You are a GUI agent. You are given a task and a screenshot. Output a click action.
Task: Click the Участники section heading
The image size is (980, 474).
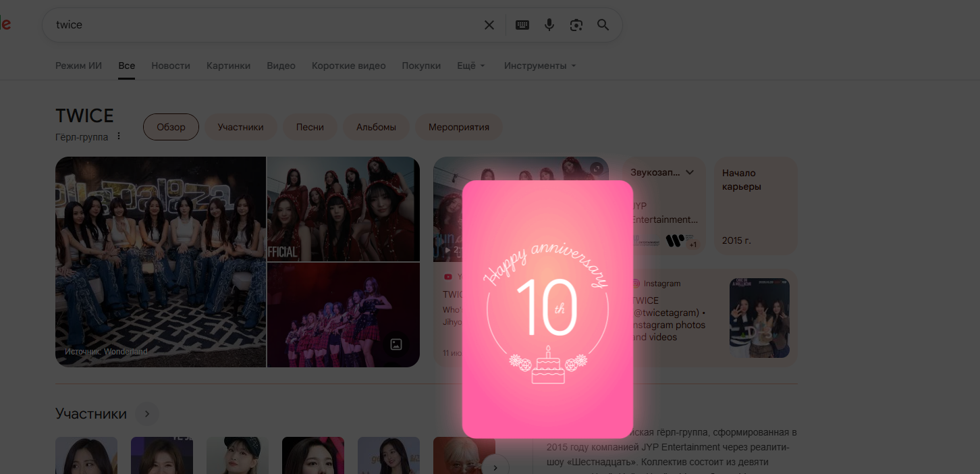(91, 414)
